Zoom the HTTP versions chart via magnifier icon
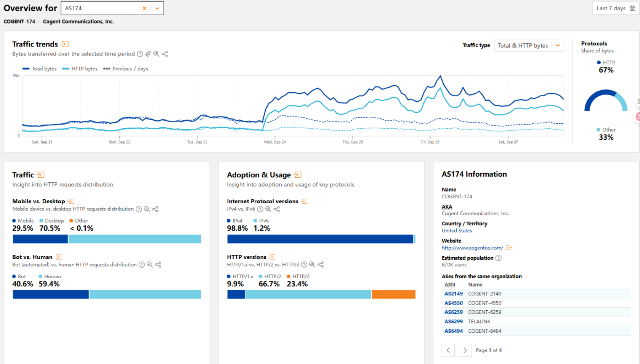The width and height of the screenshot is (640, 364). [x=312, y=265]
